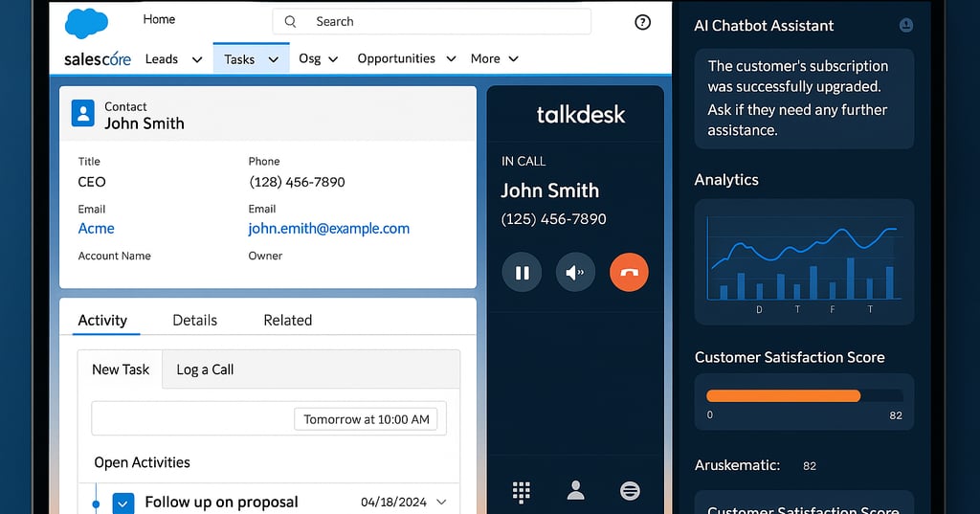Click the john.emith@example.com email link
Image resolution: width=980 pixels, height=514 pixels.
point(329,229)
